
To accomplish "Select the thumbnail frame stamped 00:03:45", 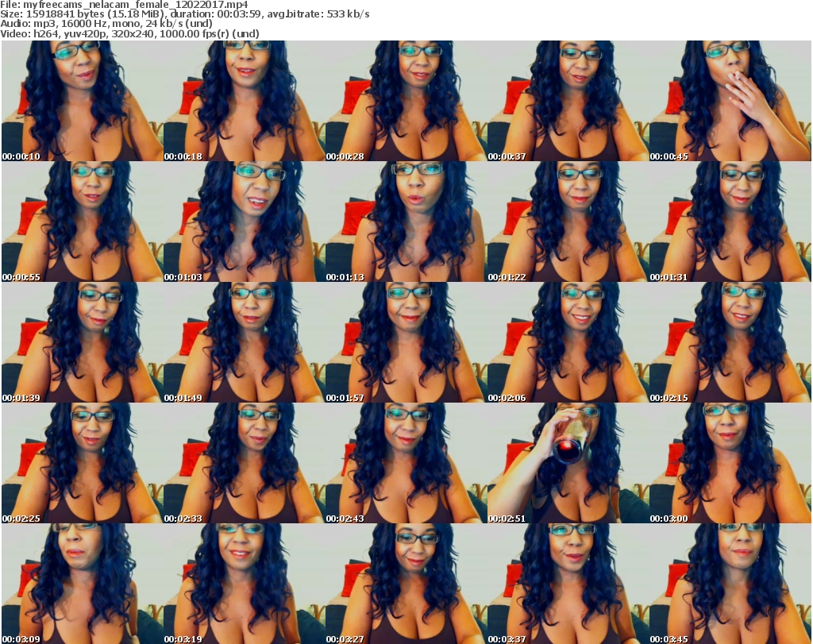I will point(730,584).
